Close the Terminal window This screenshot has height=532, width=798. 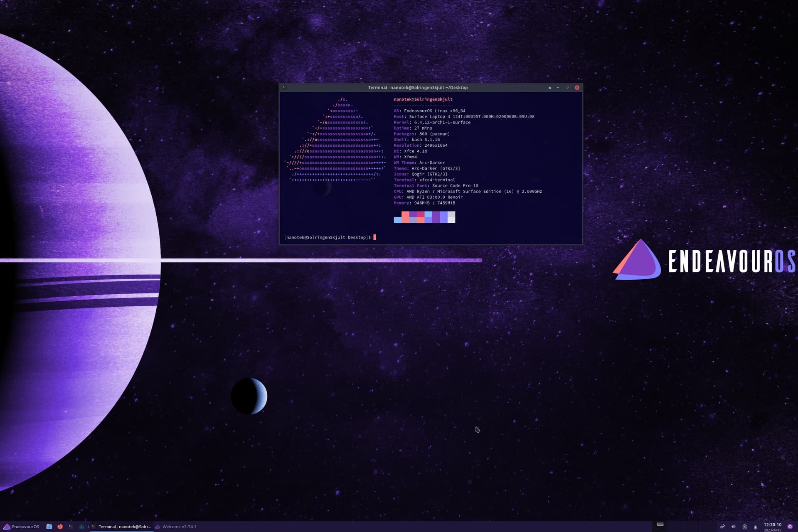577,88
